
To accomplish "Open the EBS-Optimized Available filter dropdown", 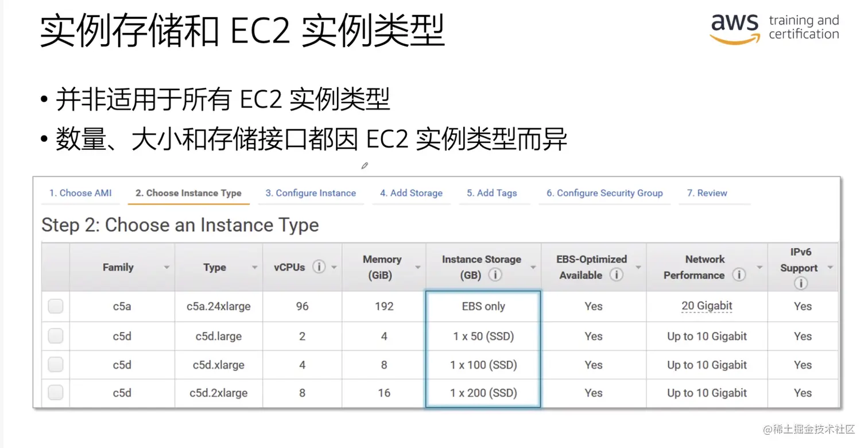I will (x=638, y=268).
